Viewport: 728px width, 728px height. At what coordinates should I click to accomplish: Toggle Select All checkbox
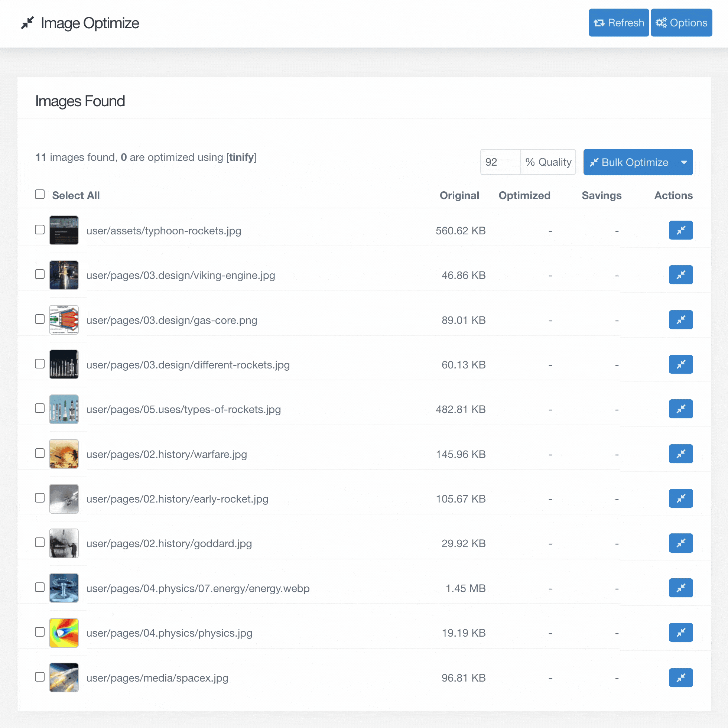click(x=39, y=195)
